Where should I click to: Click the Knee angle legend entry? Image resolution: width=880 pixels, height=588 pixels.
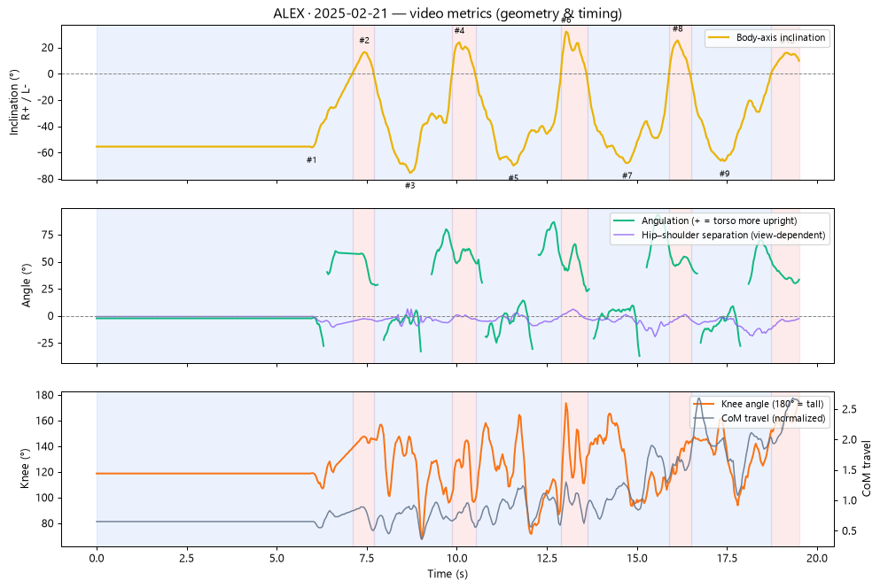pos(759,404)
